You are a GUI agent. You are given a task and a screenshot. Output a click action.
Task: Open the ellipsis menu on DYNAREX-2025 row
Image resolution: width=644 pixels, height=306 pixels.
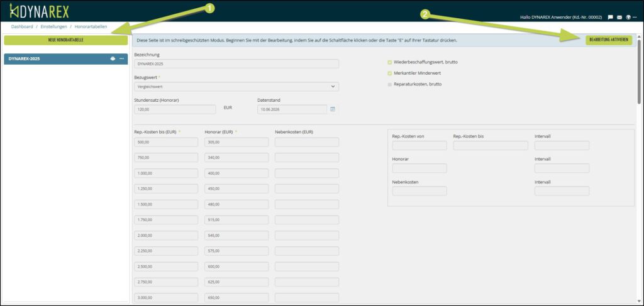tap(121, 58)
